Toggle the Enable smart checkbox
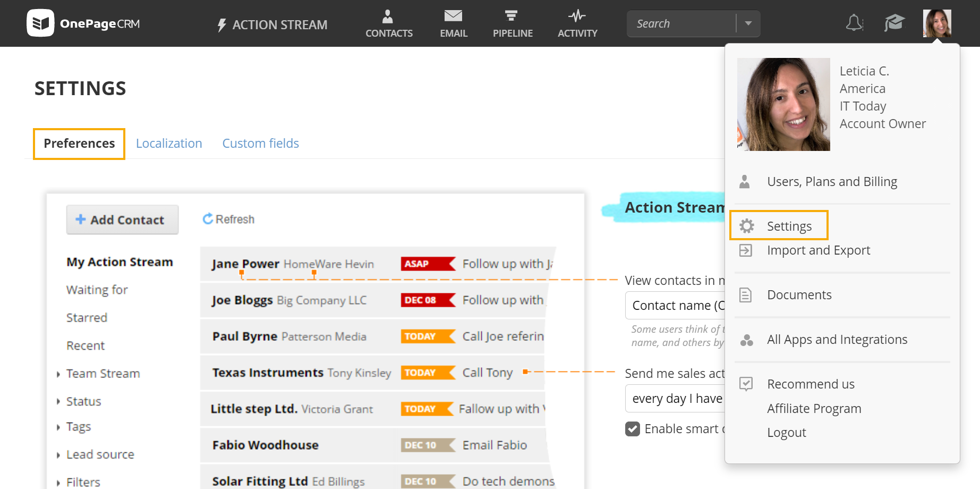The width and height of the screenshot is (980, 489). click(633, 429)
